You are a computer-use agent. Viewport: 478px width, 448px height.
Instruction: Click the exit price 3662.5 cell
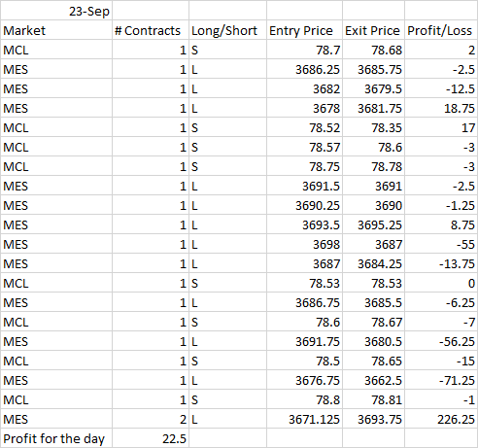pos(373,380)
